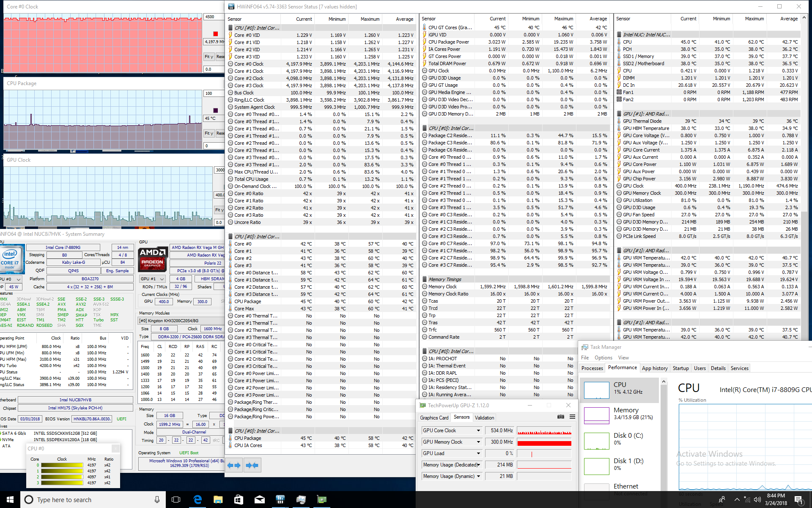The width and height of the screenshot is (812, 508).
Task: Switch to GPU-Z taskbar icon
Action: [322, 500]
